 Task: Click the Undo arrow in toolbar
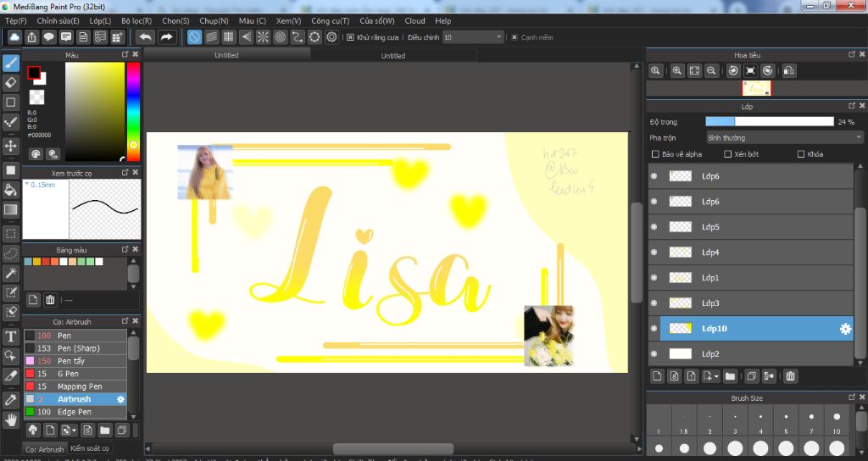(x=145, y=37)
